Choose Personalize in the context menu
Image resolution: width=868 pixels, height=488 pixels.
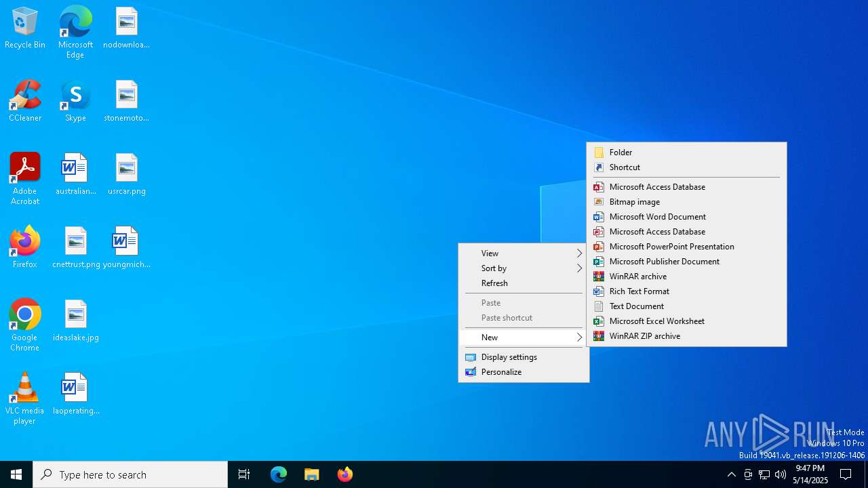[x=524, y=372]
